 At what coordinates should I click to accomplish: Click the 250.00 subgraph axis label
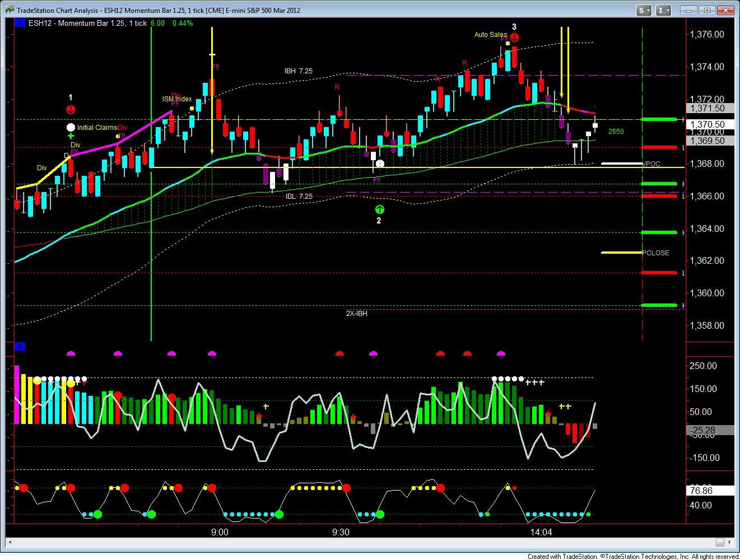[x=704, y=366]
